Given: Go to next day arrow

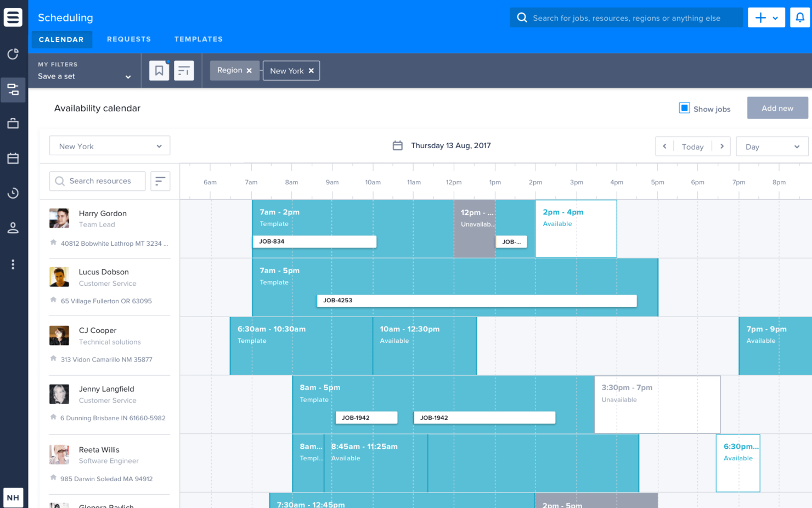Looking at the screenshot, I should click(722, 146).
